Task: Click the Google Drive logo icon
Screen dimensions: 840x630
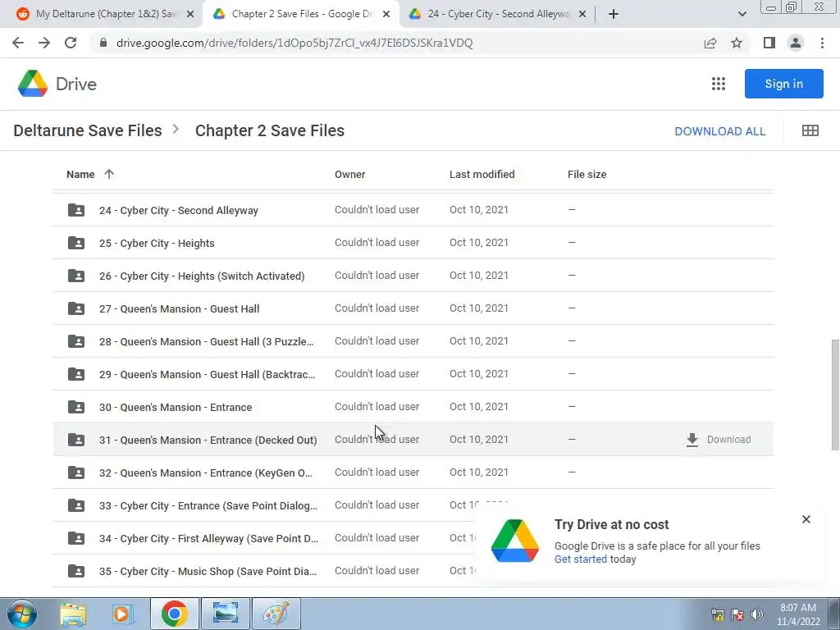Action: [x=33, y=84]
